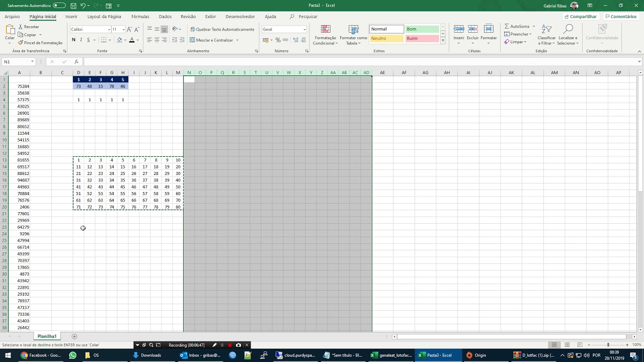Click the Inserir cells icon

(x=459, y=29)
